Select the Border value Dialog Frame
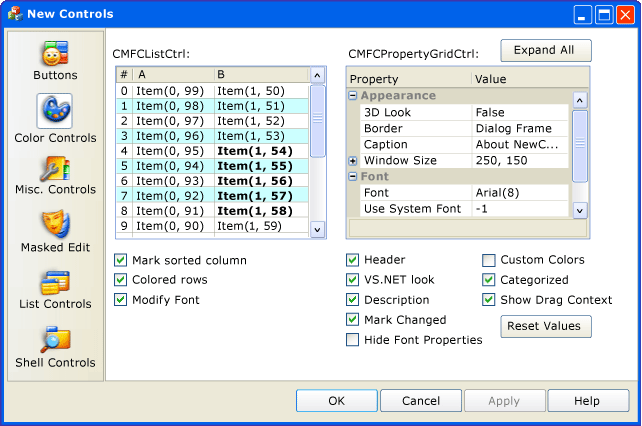This screenshot has height=426, width=642. (x=520, y=128)
